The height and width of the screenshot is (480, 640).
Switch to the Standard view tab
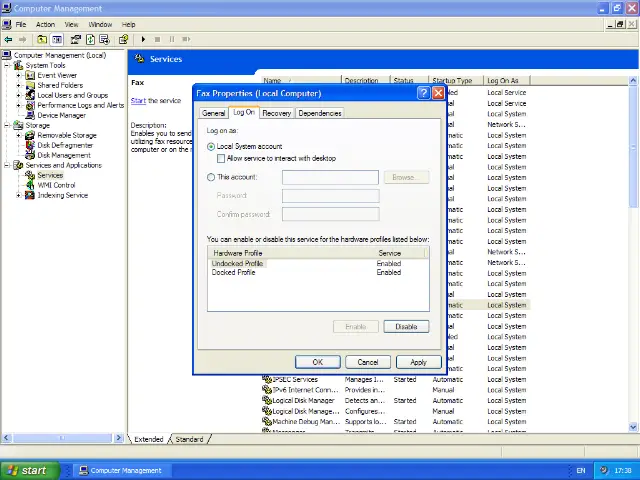tap(189, 439)
